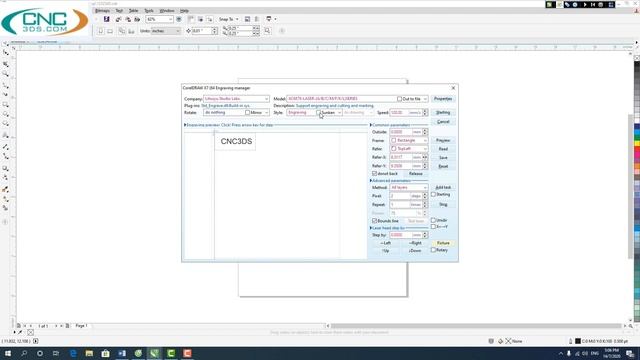This screenshot has width=640, height=360.
Task: Select the Rectangle tool in the toolbox
Action: (6, 105)
